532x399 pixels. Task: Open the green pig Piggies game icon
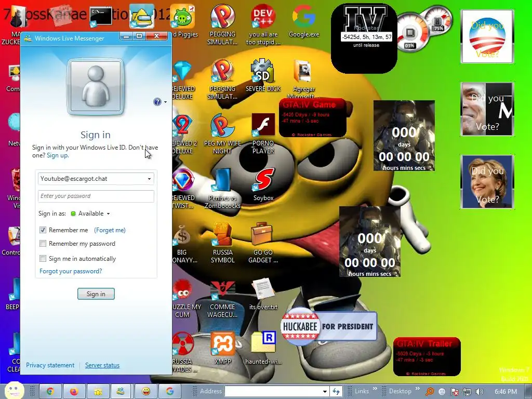tap(183, 20)
